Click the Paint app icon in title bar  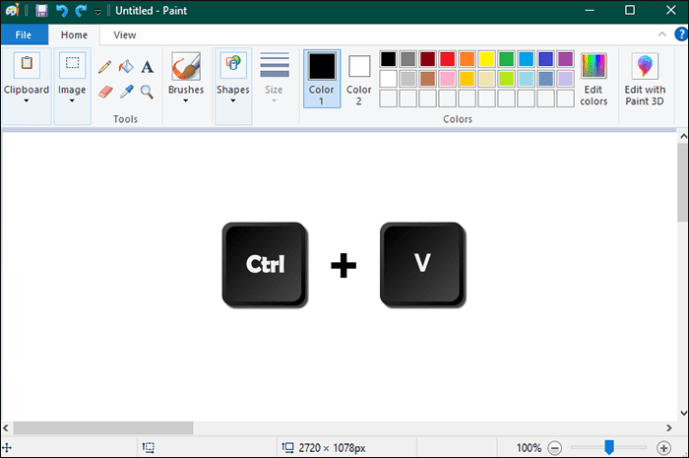tap(12, 10)
